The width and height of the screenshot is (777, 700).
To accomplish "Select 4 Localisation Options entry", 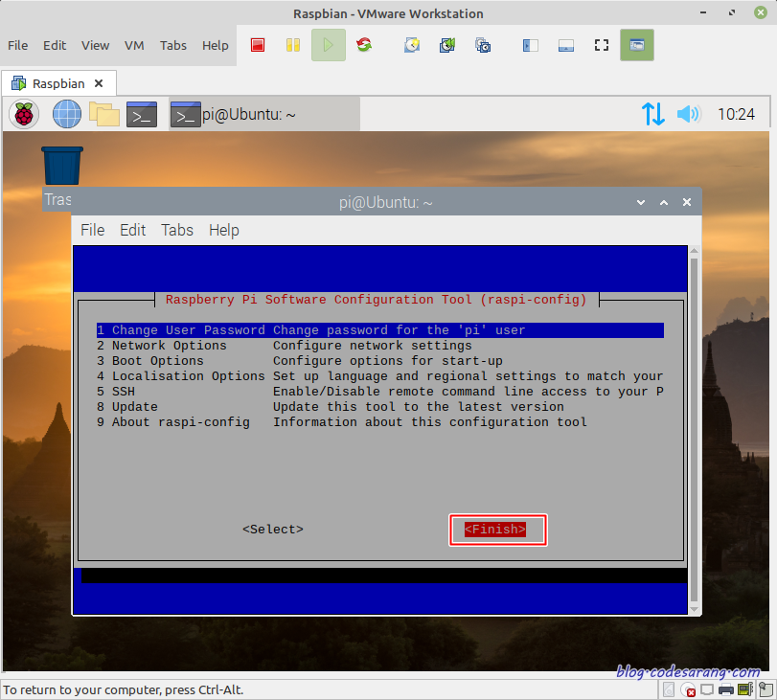I will coord(380,376).
